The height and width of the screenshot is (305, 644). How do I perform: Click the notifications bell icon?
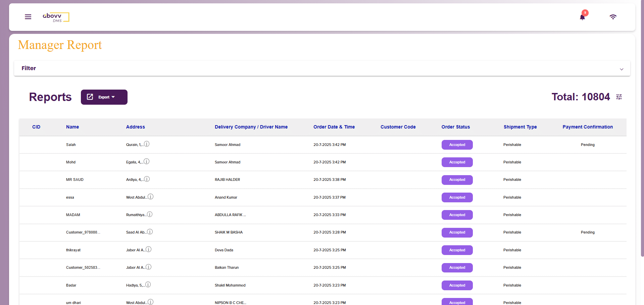tap(582, 17)
